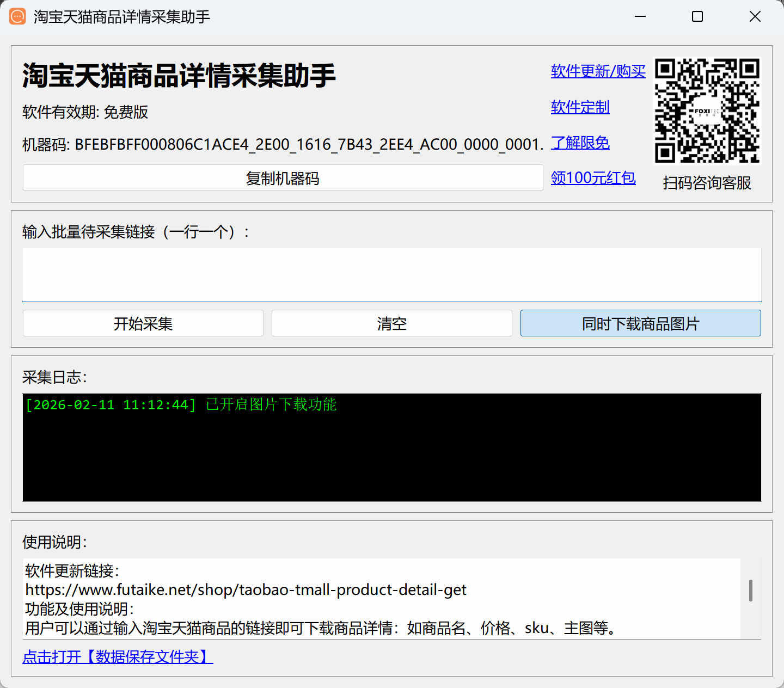Focus the batch links input box

[391, 275]
